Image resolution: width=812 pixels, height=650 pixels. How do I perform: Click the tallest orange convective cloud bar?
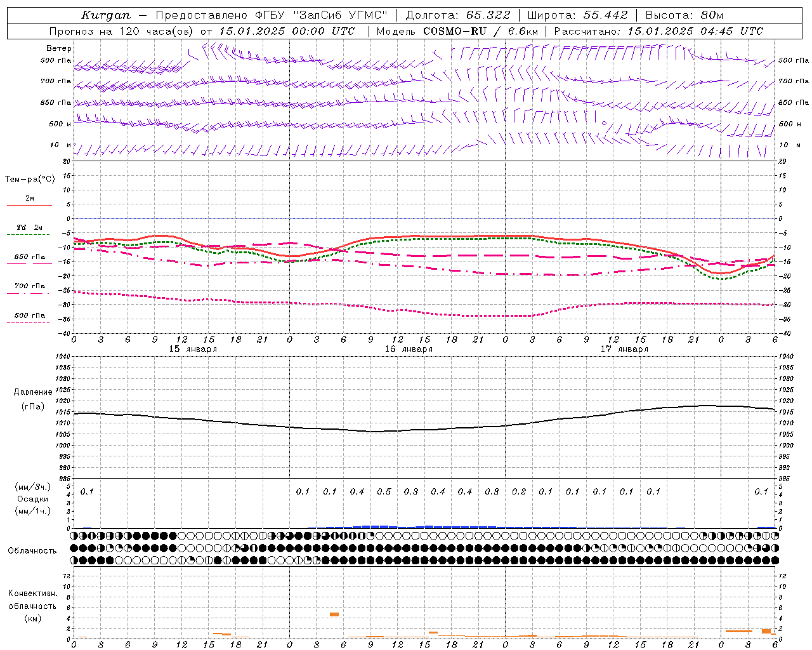tap(766, 631)
